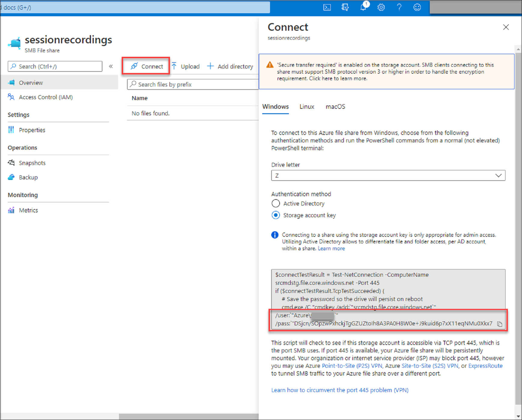Image resolution: width=522 pixels, height=420 pixels.
Task: Send feedback via the smiley icon
Action: [417, 7]
